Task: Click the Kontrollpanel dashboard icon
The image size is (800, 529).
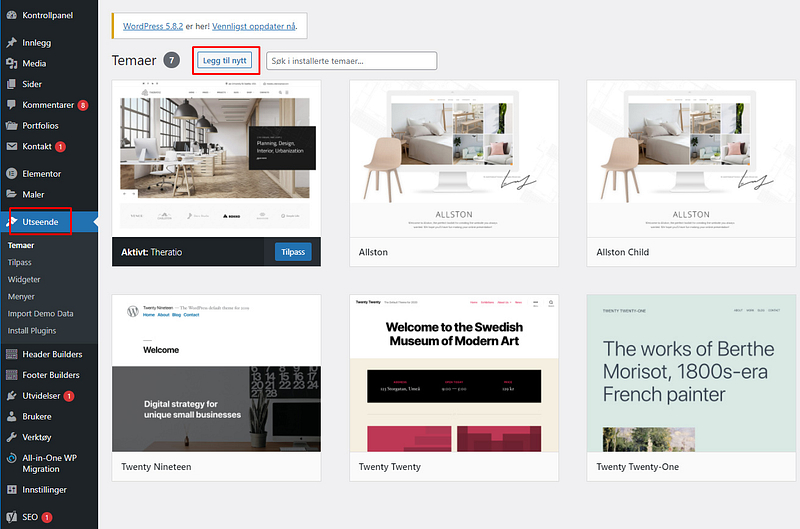Action: [12, 15]
